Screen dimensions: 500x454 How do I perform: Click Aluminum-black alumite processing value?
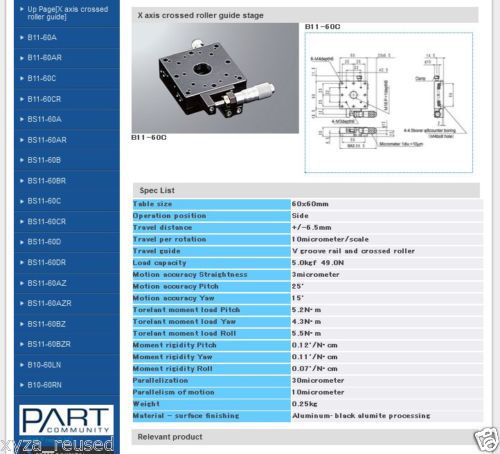361,416
